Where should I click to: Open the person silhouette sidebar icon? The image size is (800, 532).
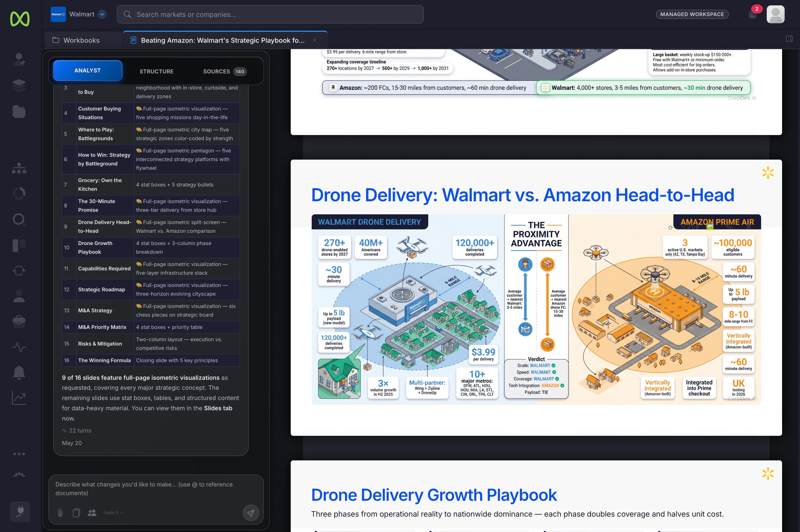coord(19,296)
